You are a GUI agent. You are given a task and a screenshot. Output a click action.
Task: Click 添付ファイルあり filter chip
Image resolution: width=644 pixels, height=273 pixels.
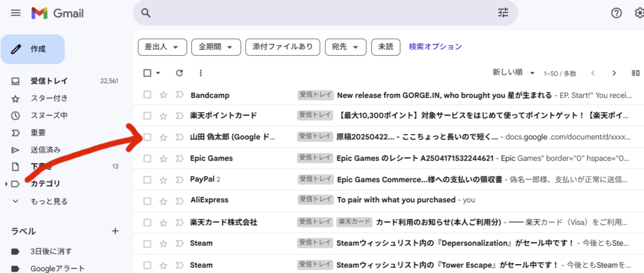pyautogui.click(x=283, y=47)
